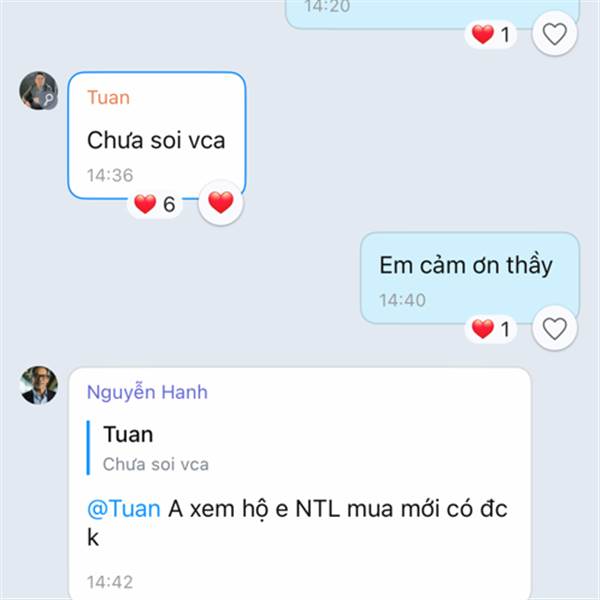This screenshot has width=600, height=600.
Task: Tap the 14:42 timestamp on Hanh's message
Action: pyautogui.click(x=110, y=582)
